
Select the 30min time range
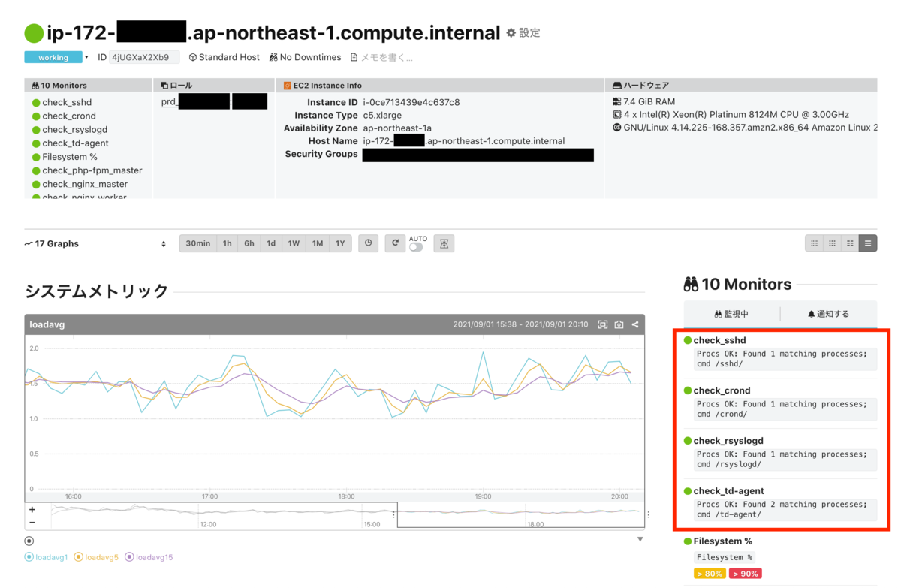click(x=198, y=243)
